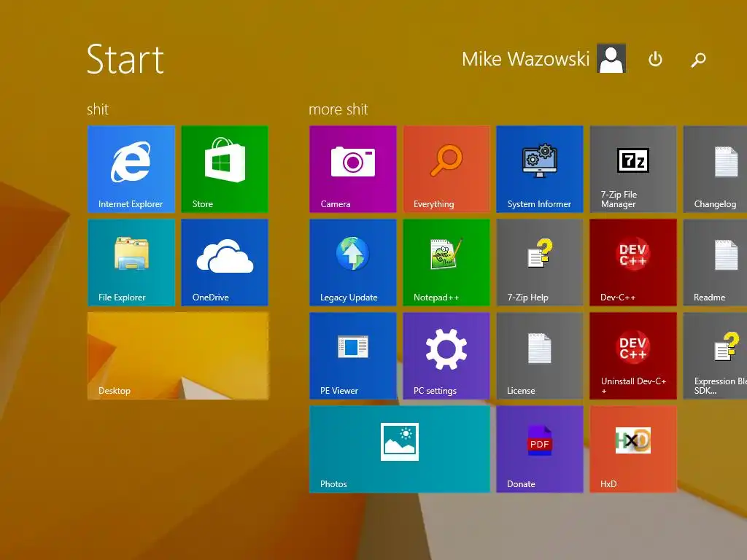The image size is (747, 560).
Task: Click the Start heading text
Action: click(x=125, y=59)
